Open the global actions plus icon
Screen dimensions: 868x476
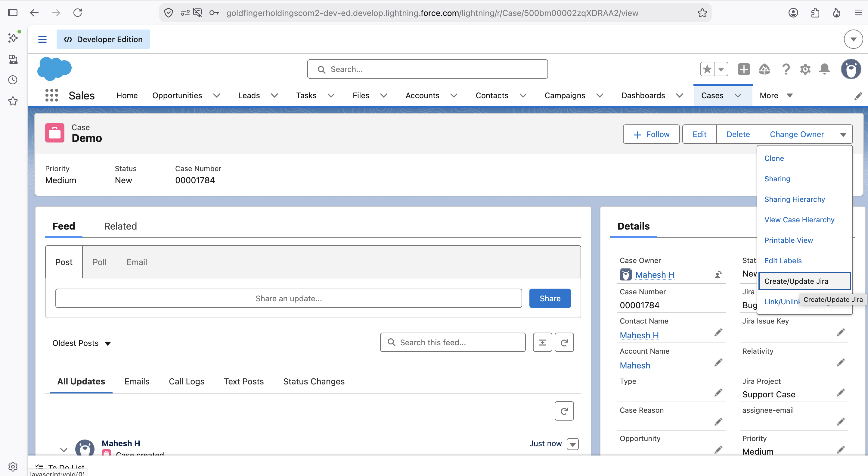(744, 69)
